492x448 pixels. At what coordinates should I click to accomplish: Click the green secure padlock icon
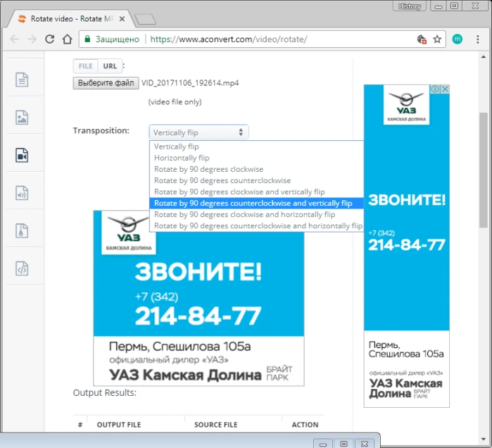click(87, 39)
